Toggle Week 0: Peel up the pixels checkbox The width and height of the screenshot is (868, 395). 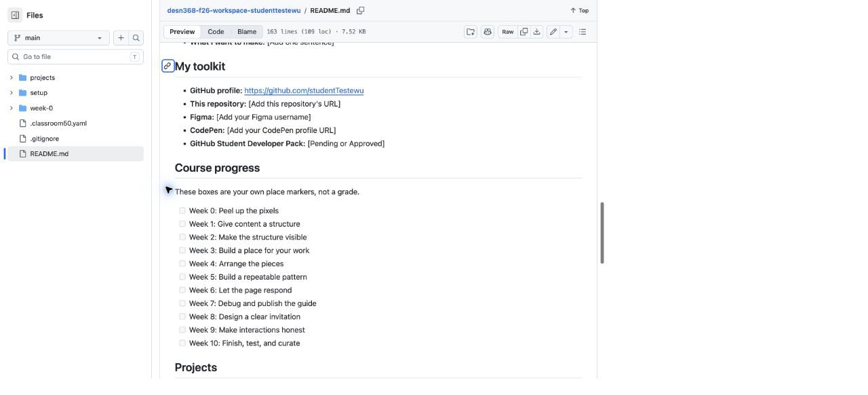click(x=182, y=210)
